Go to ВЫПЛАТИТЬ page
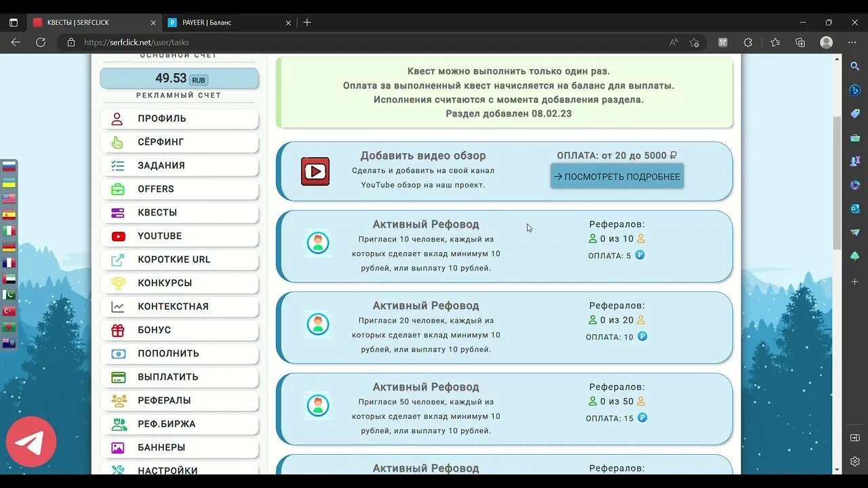This screenshot has height=488, width=868. pos(179,377)
